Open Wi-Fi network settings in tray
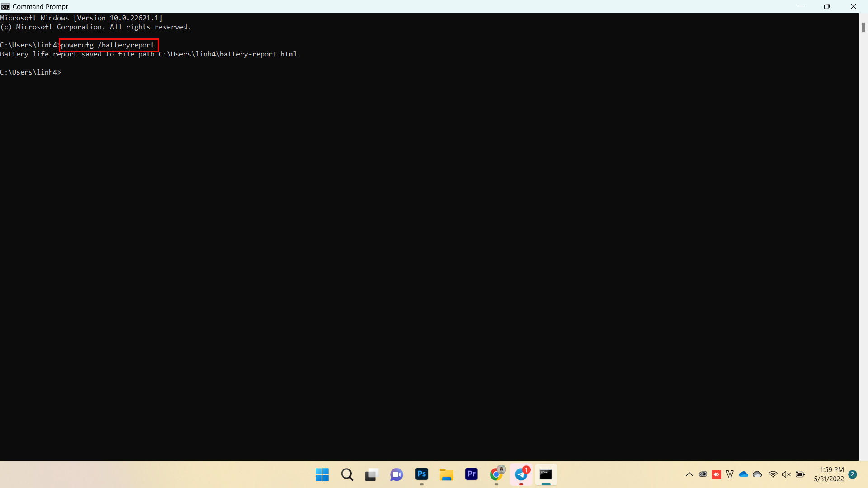Screen dimensions: 868x488 pyautogui.click(x=773, y=474)
